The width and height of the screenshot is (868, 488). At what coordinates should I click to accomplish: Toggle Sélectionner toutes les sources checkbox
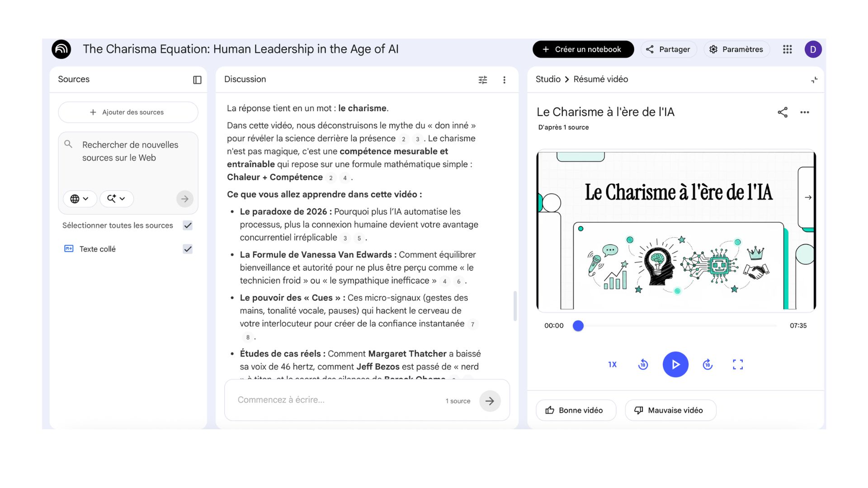point(188,225)
